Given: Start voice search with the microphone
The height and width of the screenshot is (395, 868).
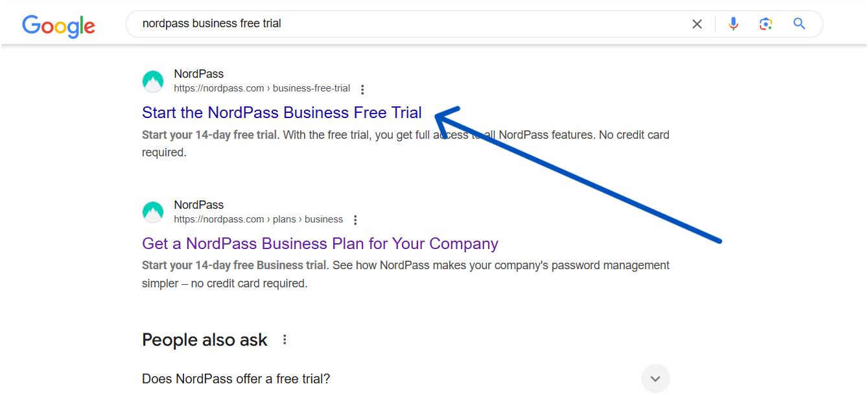Looking at the screenshot, I should [733, 24].
